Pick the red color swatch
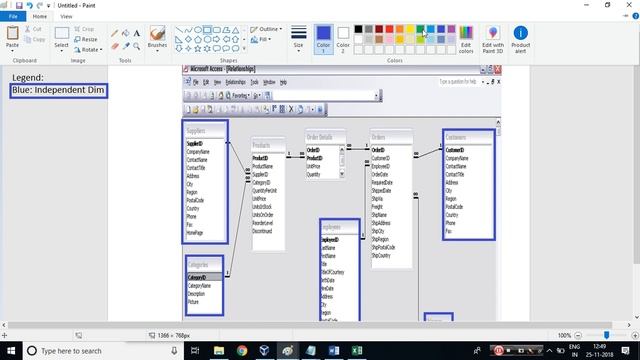The image size is (640, 360). pyautogui.click(x=389, y=29)
